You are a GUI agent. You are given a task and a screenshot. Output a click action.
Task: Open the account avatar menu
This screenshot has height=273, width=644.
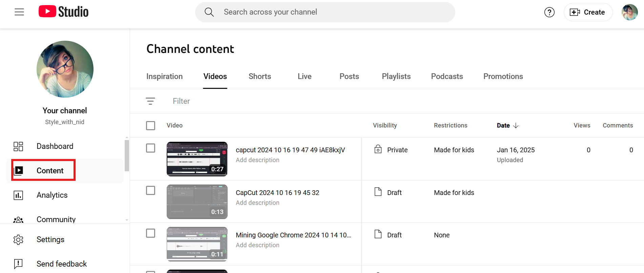click(x=629, y=12)
